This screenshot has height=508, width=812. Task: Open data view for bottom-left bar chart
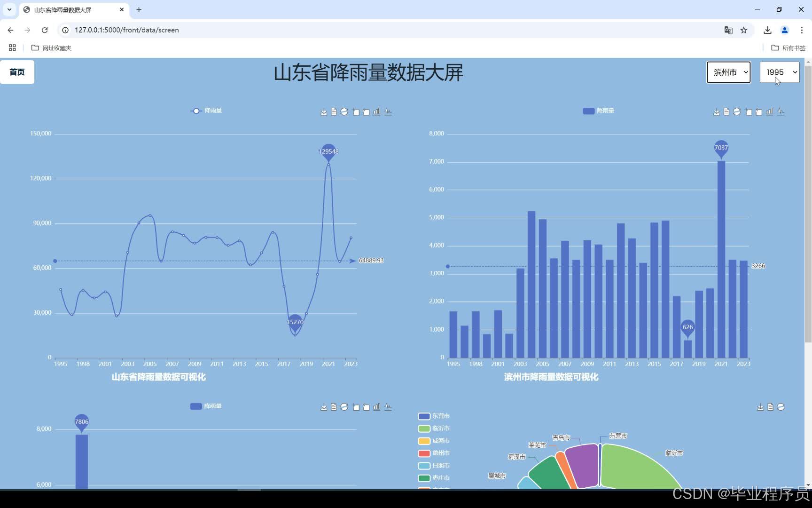334,407
